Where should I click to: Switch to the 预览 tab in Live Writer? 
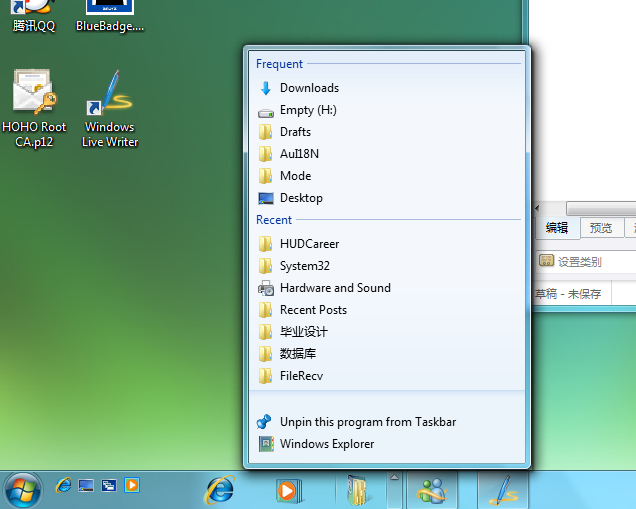click(x=600, y=228)
